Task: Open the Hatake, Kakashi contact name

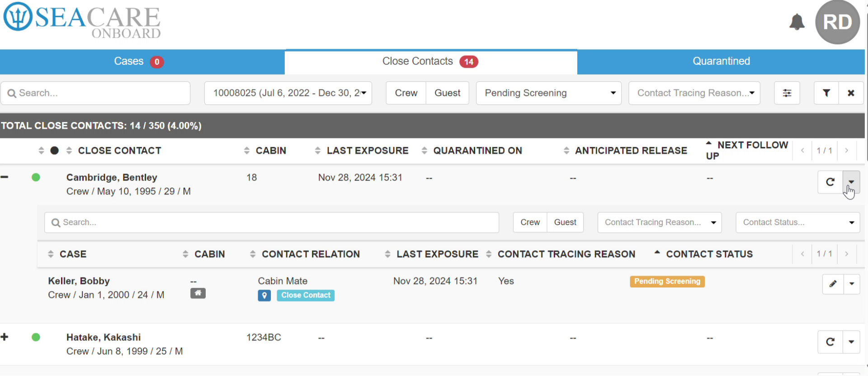Action: (104, 337)
